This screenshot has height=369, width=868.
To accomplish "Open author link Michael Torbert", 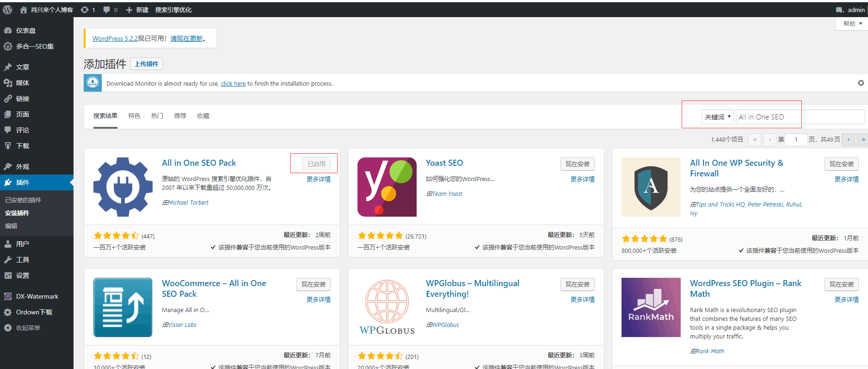I will pos(188,202).
